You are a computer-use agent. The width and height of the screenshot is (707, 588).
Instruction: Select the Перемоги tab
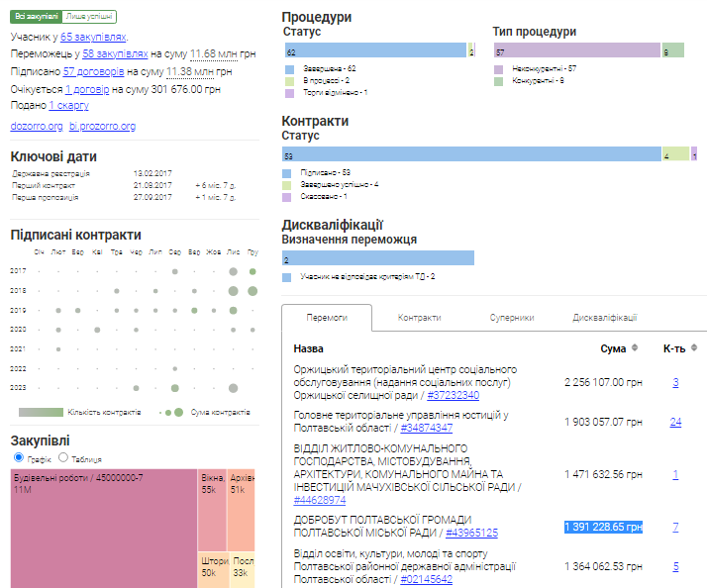click(x=327, y=318)
